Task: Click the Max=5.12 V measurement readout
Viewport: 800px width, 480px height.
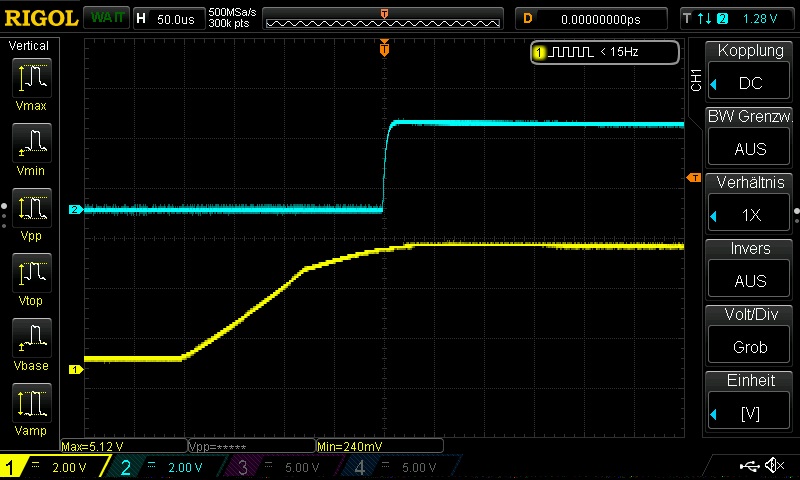Action: pyautogui.click(x=123, y=446)
